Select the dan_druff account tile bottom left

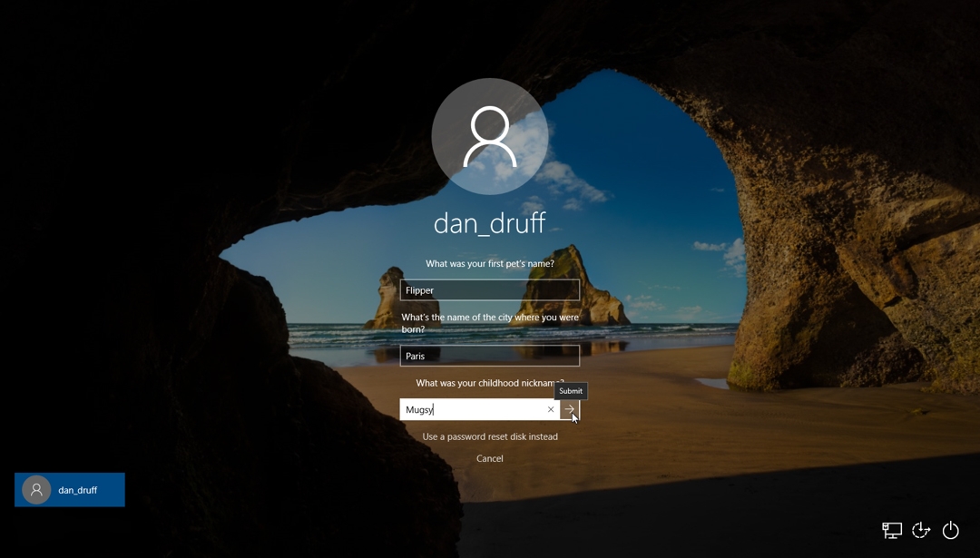[x=69, y=489]
